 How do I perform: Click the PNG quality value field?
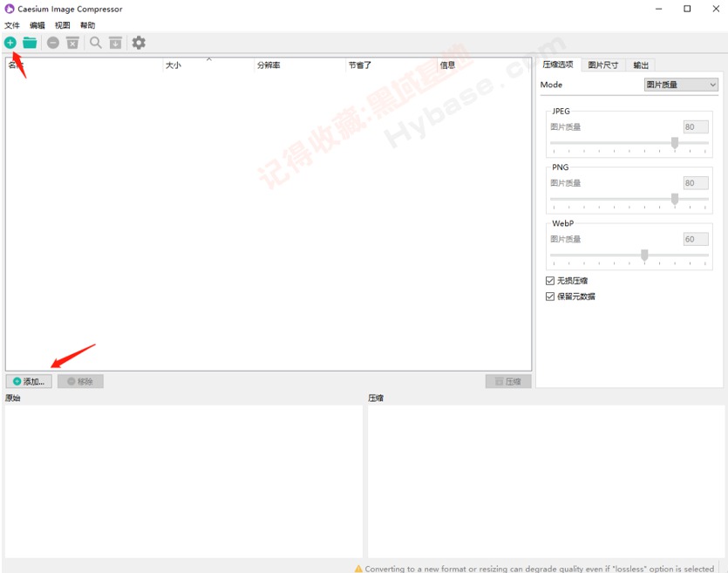[x=696, y=183]
